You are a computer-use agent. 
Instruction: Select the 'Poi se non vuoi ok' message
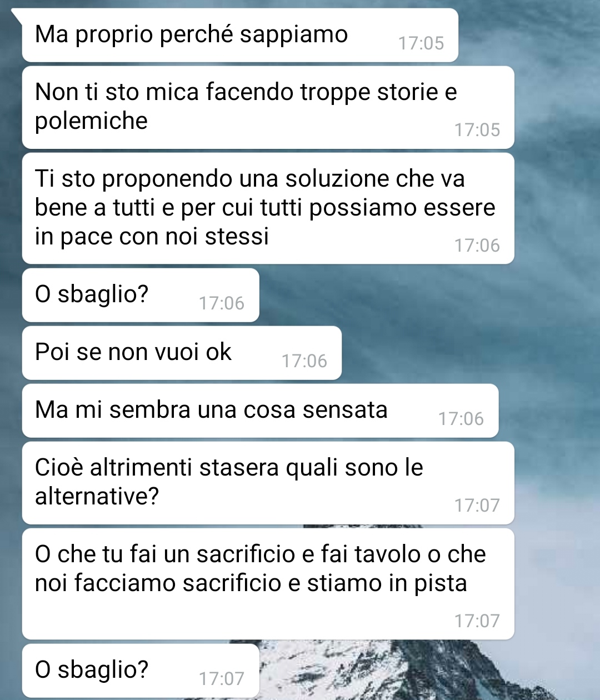(x=182, y=353)
